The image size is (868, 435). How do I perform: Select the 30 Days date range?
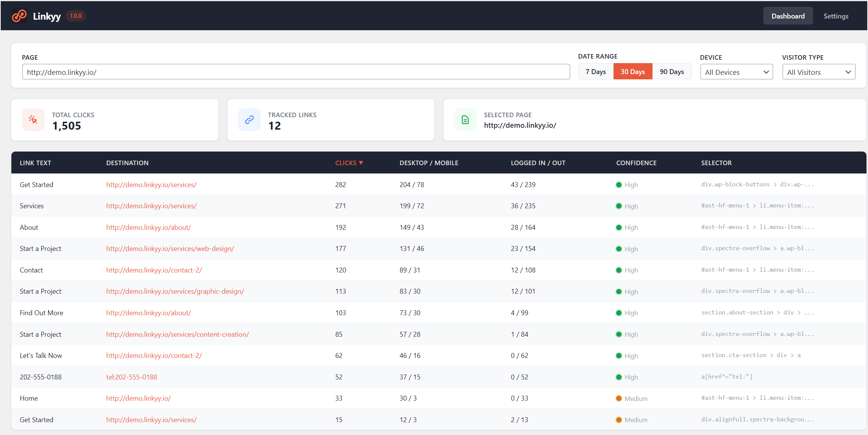632,72
